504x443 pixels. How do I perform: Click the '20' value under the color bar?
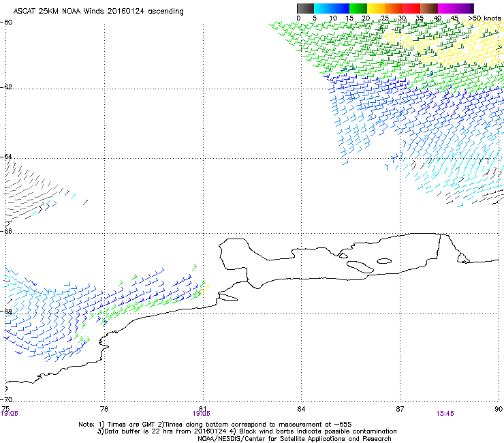[x=366, y=18]
